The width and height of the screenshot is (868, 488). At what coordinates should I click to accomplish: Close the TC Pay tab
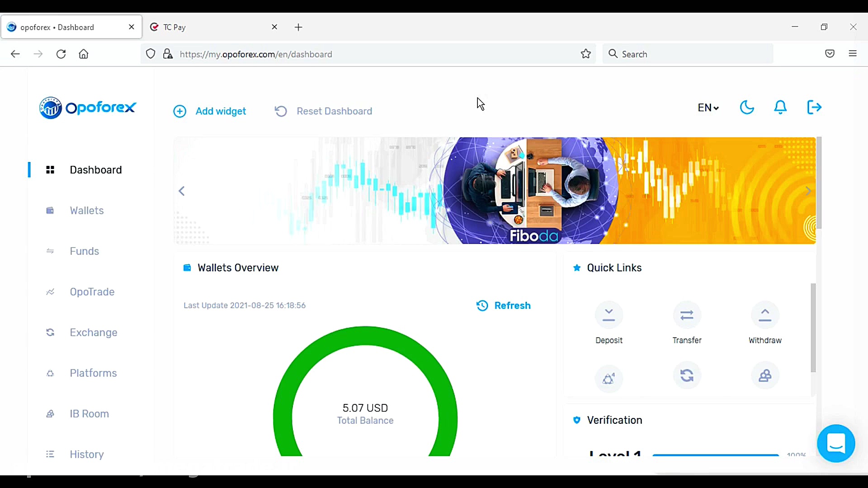click(274, 27)
